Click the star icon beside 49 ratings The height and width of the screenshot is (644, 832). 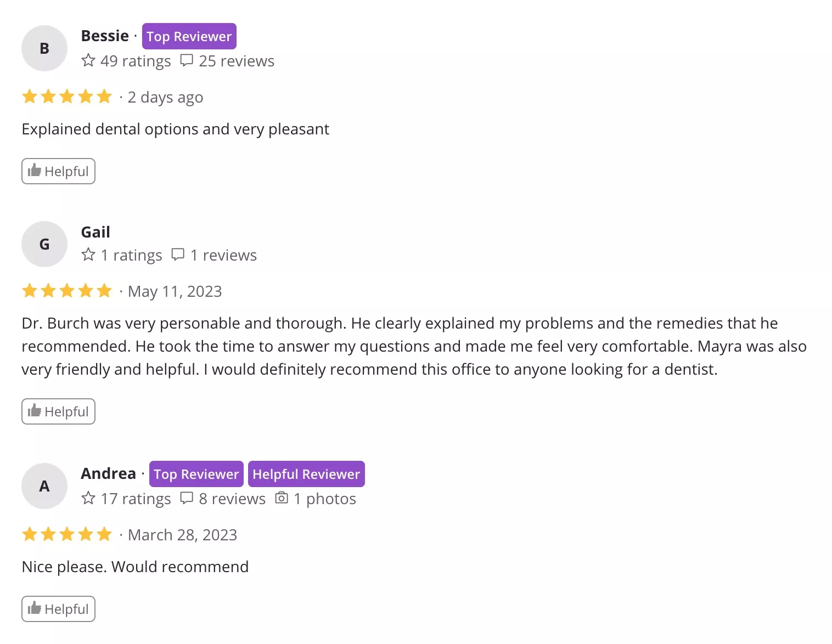[x=88, y=60]
